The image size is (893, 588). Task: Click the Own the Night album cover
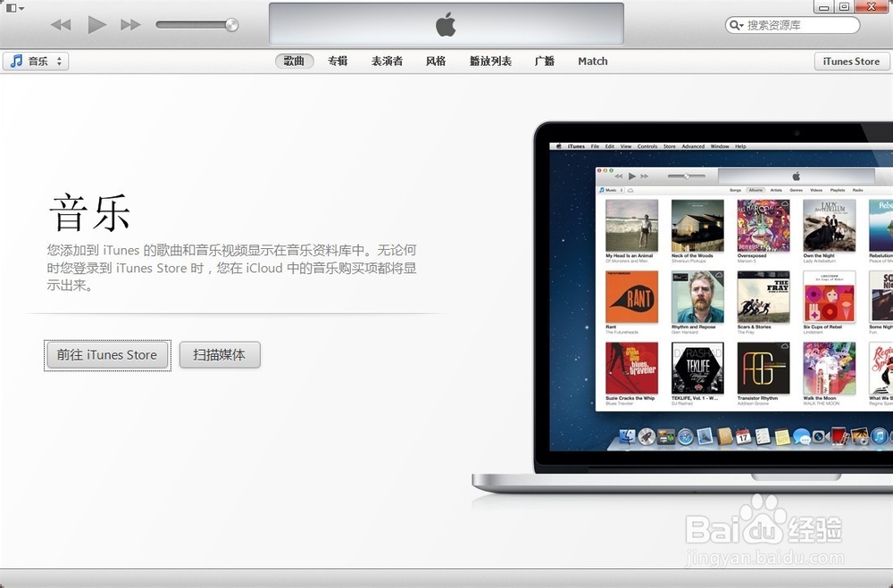tap(830, 226)
